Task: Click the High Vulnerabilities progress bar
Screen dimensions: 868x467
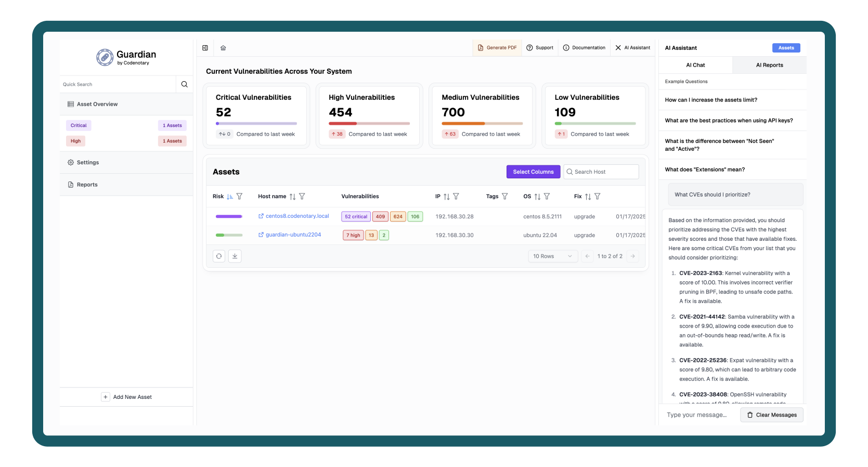Action: (369, 124)
